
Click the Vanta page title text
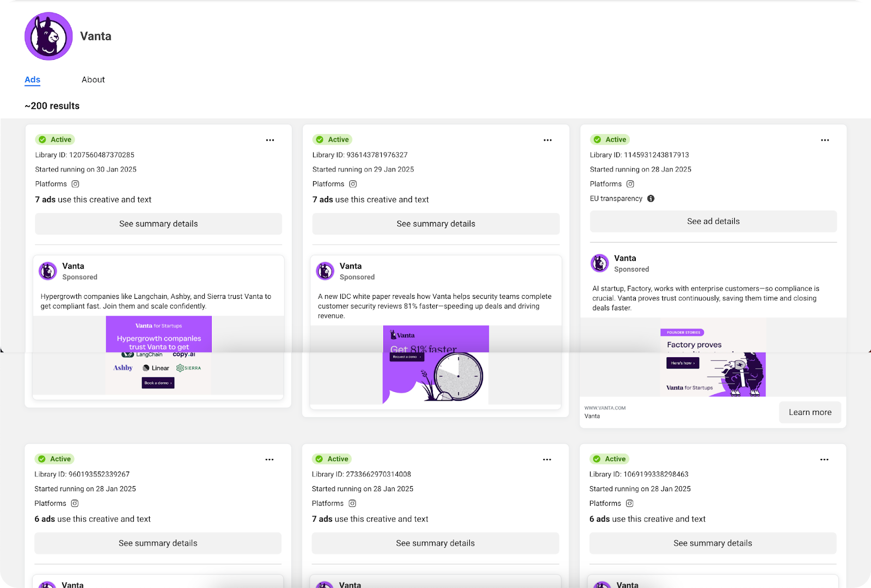(x=96, y=36)
